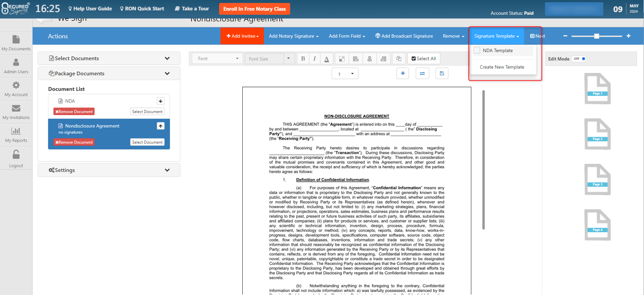Move NDA document down with arrow icon

[161, 101]
